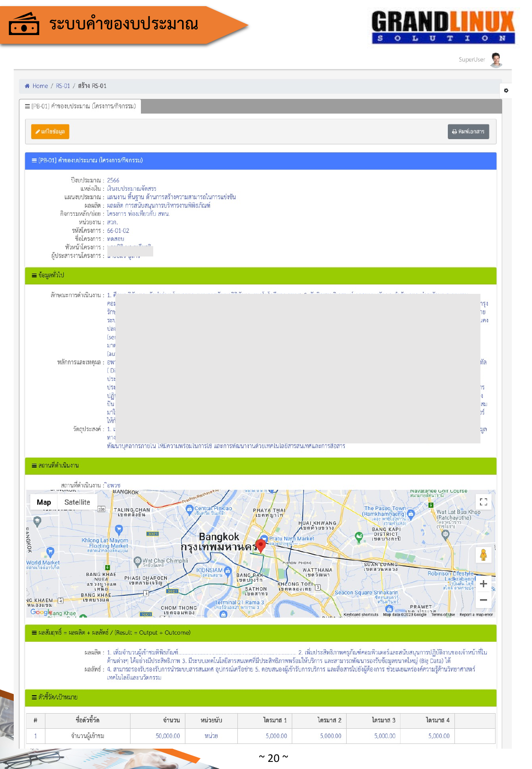Zoom in on the map
Screen dimensions: 532x769
pyautogui.click(x=483, y=584)
